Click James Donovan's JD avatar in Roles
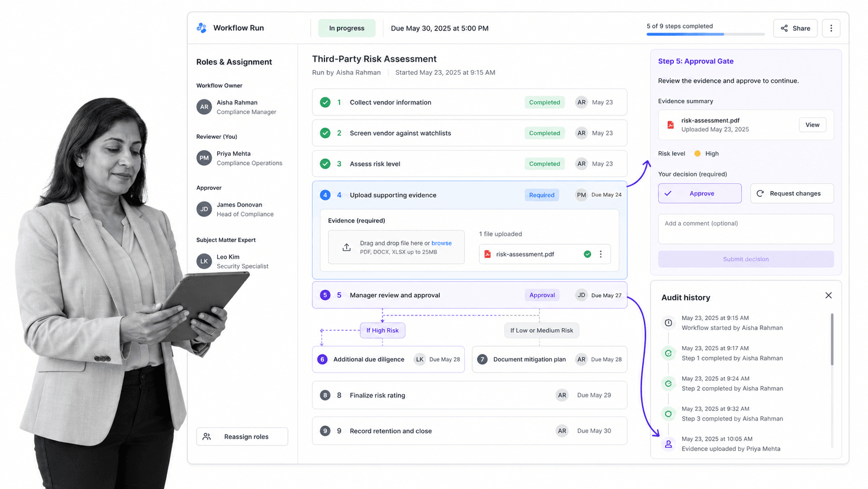This screenshot has height=489, width=868. tap(204, 209)
